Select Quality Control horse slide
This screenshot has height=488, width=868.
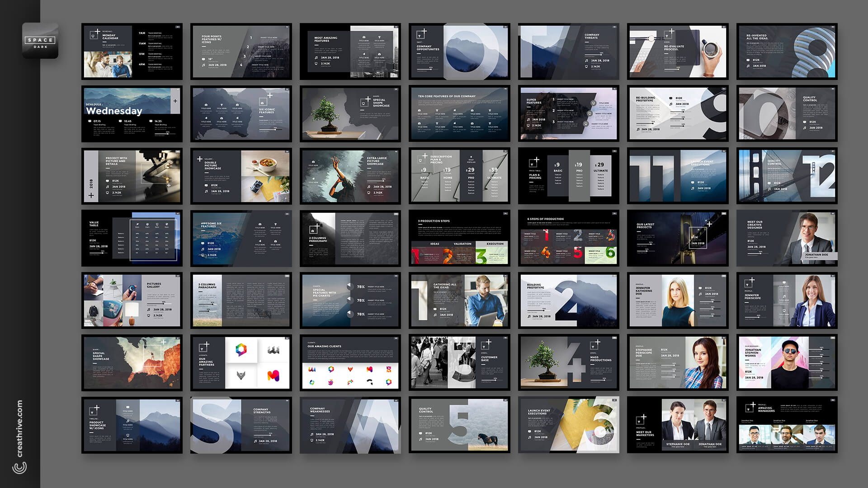pyautogui.click(x=459, y=425)
